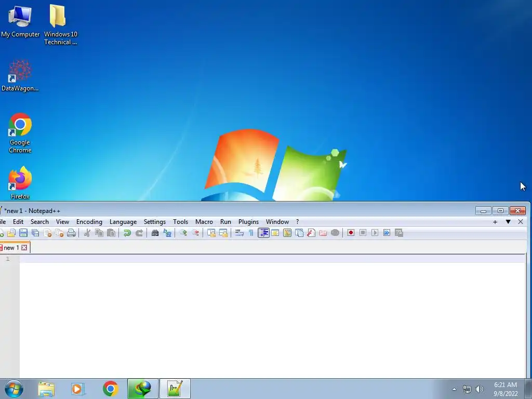Close the current file via toolbar Close icon
This screenshot has width=532, height=399.
pyautogui.click(x=47, y=233)
